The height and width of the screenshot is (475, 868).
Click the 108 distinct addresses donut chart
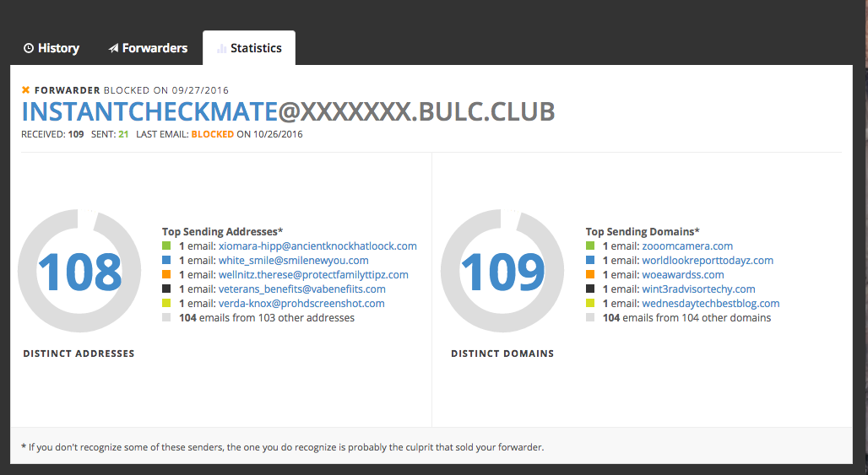tap(79, 271)
